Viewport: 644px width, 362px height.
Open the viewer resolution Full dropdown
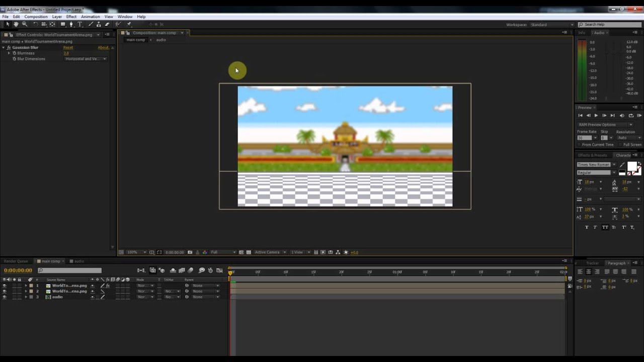[223, 252]
